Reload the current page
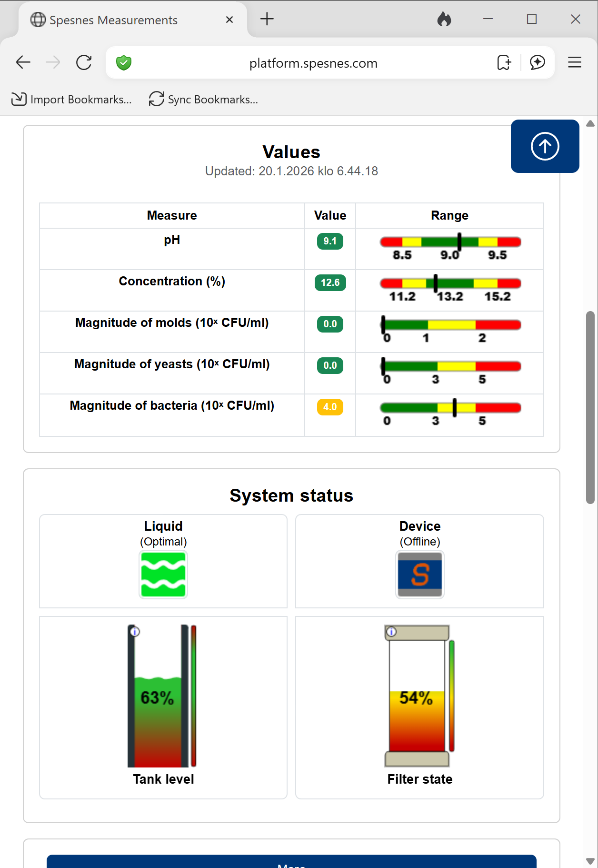598x868 pixels. pyautogui.click(x=84, y=62)
